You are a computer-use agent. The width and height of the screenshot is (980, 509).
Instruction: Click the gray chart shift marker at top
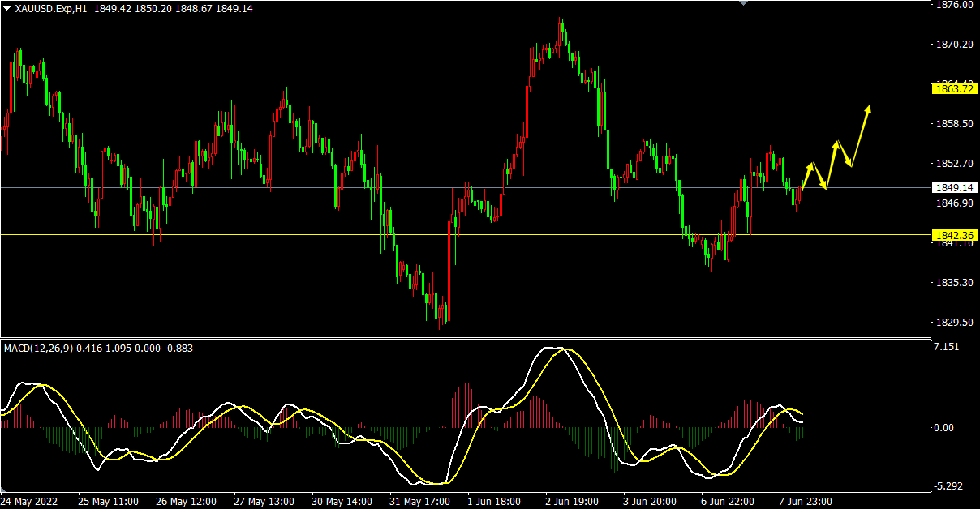point(743,3)
